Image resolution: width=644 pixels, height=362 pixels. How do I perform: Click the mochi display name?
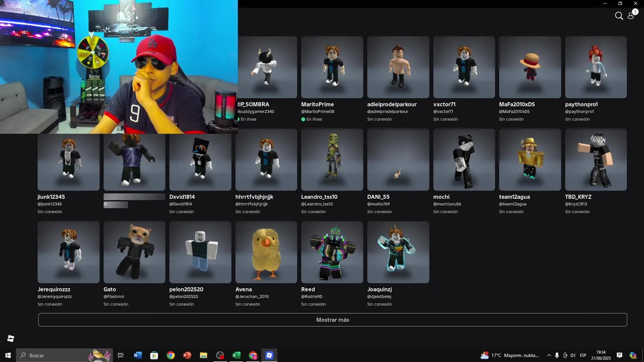441,197
